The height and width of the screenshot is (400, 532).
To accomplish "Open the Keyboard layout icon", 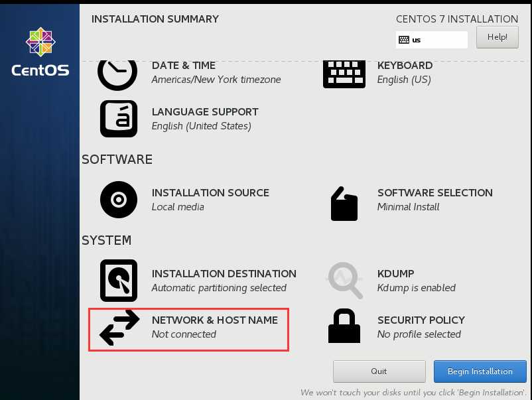I will click(x=344, y=74).
